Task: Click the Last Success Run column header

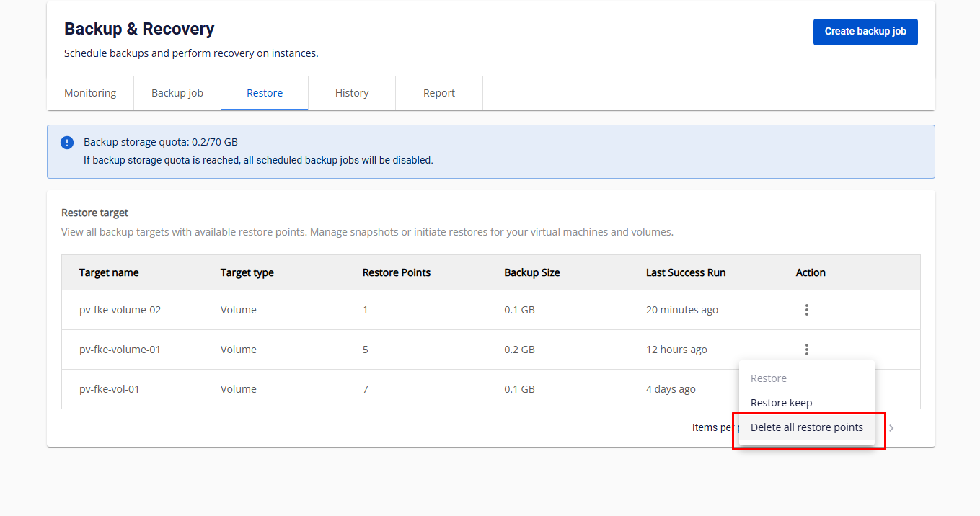Action: coord(685,272)
